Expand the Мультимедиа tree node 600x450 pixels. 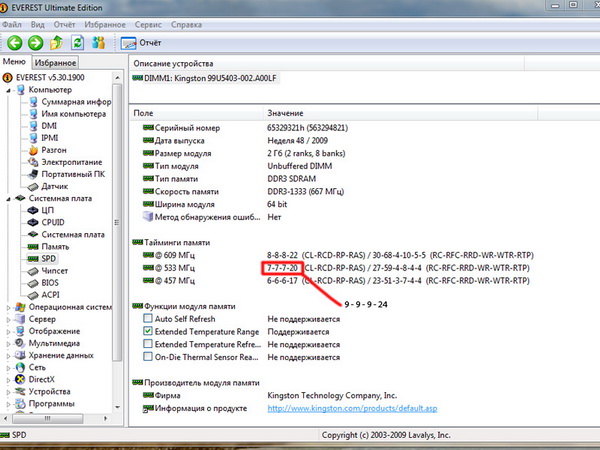(8, 343)
